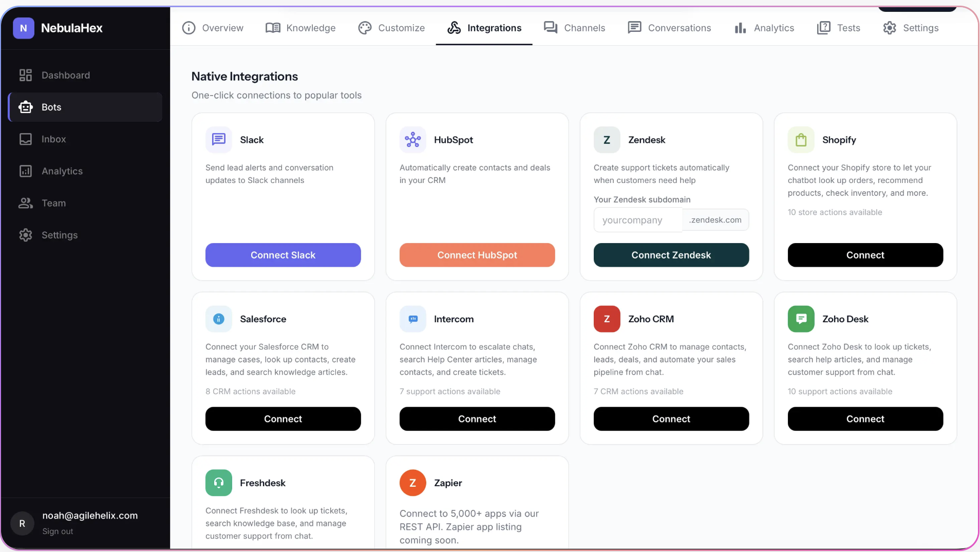Click the Channels chat bubbles icon

pos(551,28)
